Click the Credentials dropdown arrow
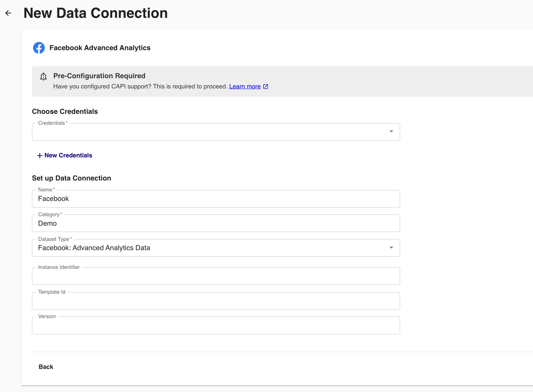Screen dimensions: 533x392 click(x=391, y=132)
